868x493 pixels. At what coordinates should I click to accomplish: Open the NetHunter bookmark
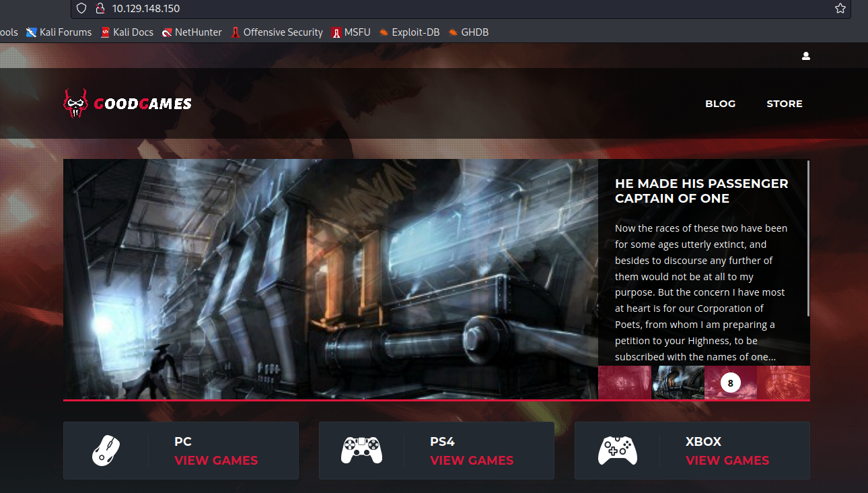click(x=192, y=32)
